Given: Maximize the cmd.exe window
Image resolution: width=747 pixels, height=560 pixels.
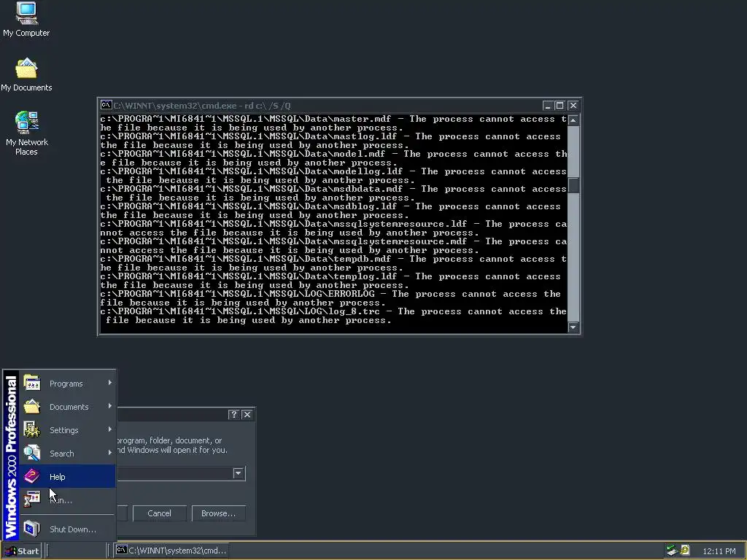Looking at the screenshot, I should point(560,105).
